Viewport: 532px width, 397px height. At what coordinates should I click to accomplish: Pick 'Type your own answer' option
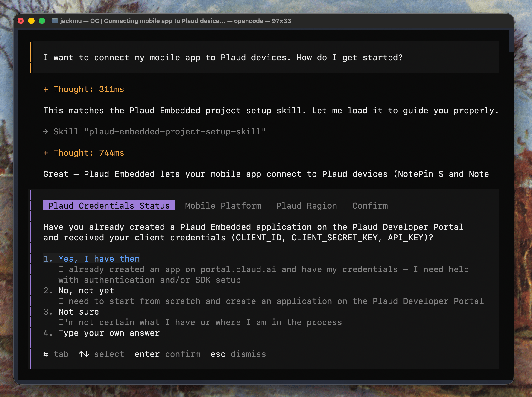(x=101, y=333)
